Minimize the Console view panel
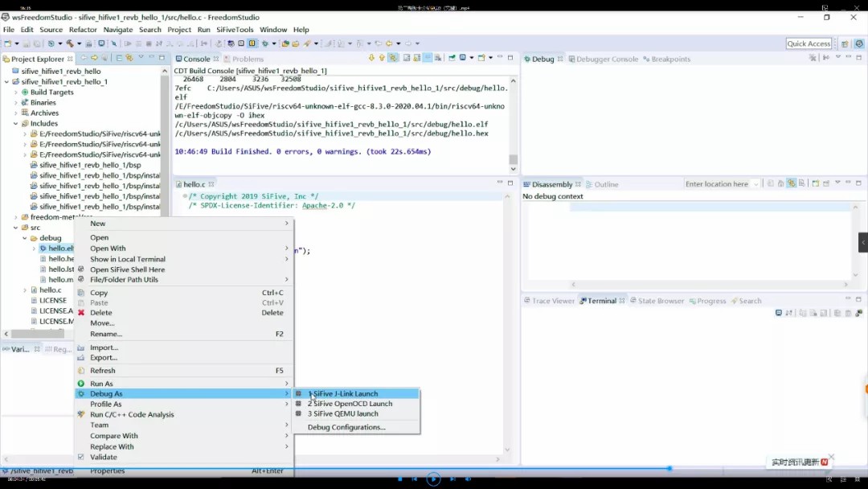 (x=500, y=57)
